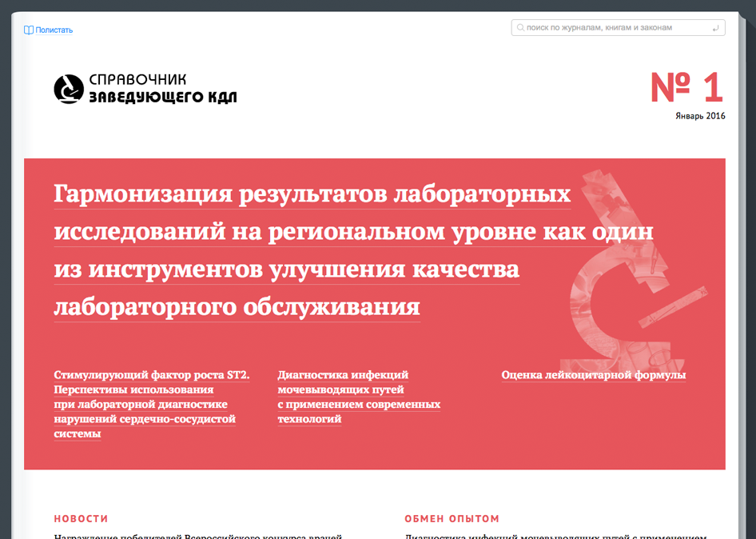
Task: Go to the Обмен опытом section heading
Action: coord(452,519)
